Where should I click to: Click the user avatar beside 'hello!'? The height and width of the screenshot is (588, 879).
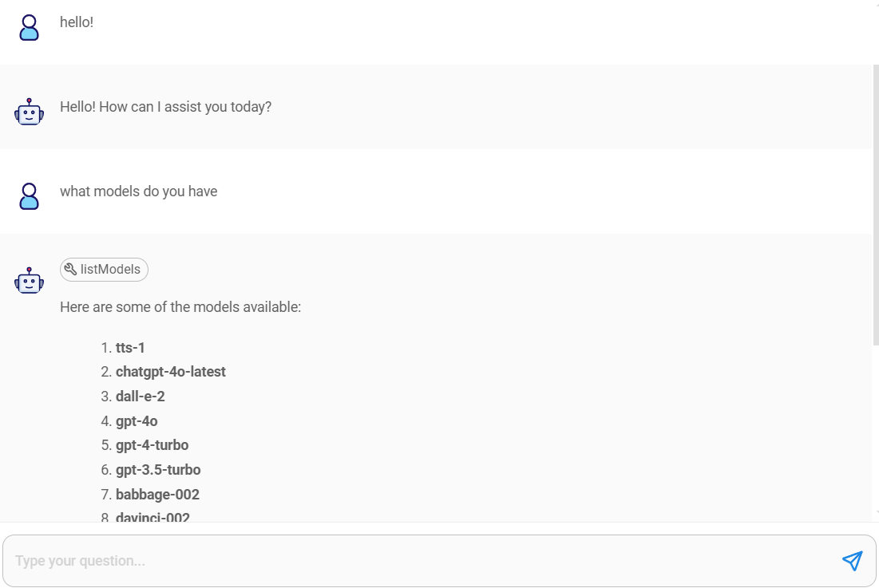point(29,27)
